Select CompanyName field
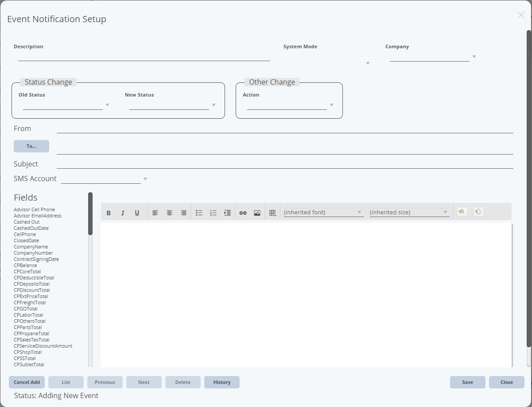532x407 pixels. (31, 247)
